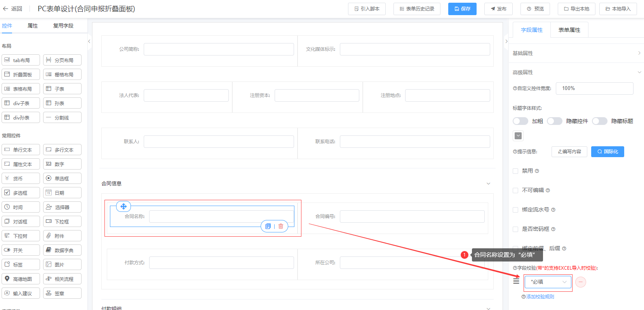The image size is (644, 310).
Task: Remove the 必填 validation rule
Action: [x=581, y=282]
